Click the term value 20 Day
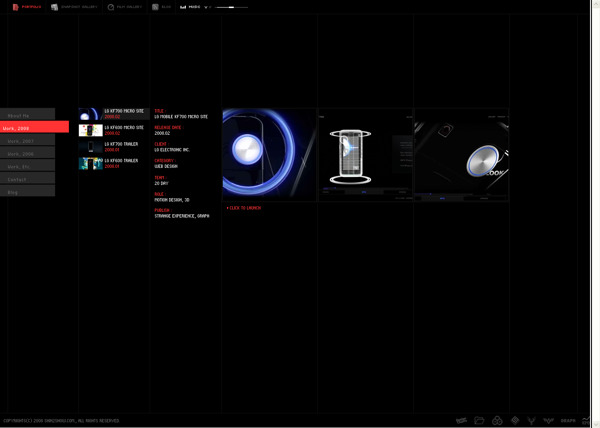600x428 pixels. (x=161, y=183)
